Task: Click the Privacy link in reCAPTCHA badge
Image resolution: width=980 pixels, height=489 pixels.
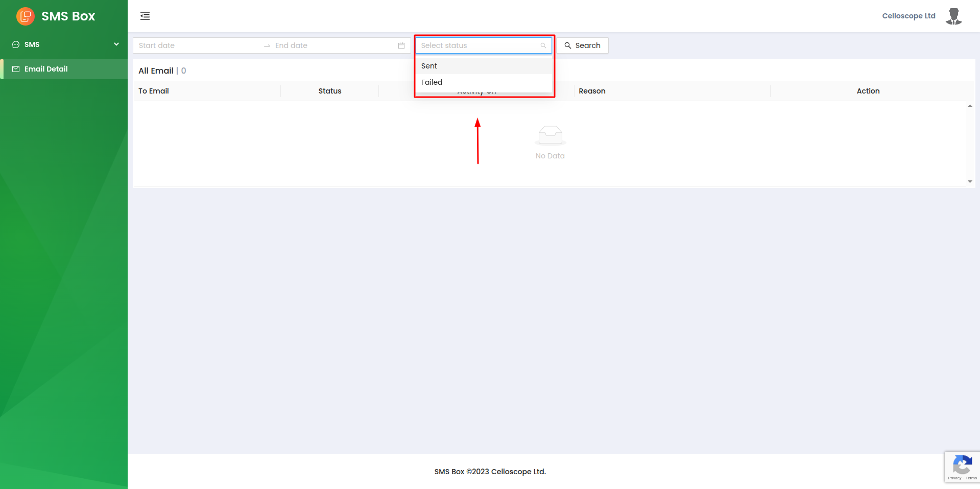Action: click(x=954, y=478)
